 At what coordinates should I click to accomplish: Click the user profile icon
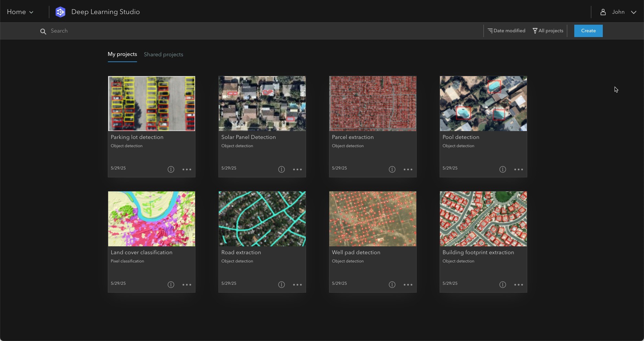pos(603,12)
